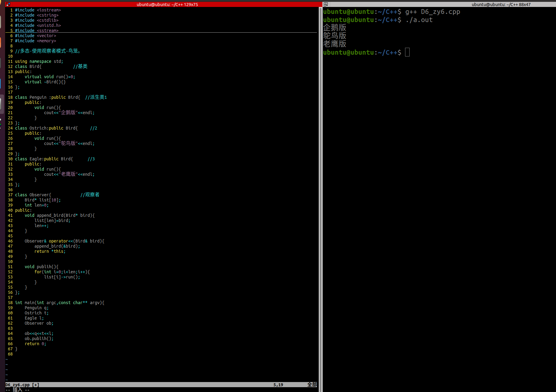Screen dimensions: 556x392
Task: Click the '5,19' cursor position indicator
Action: click(x=278, y=384)
